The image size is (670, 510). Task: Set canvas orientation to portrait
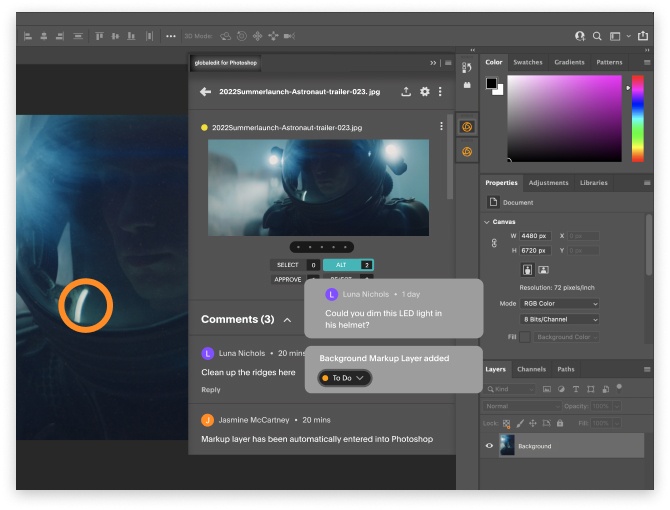coord(528,270)
